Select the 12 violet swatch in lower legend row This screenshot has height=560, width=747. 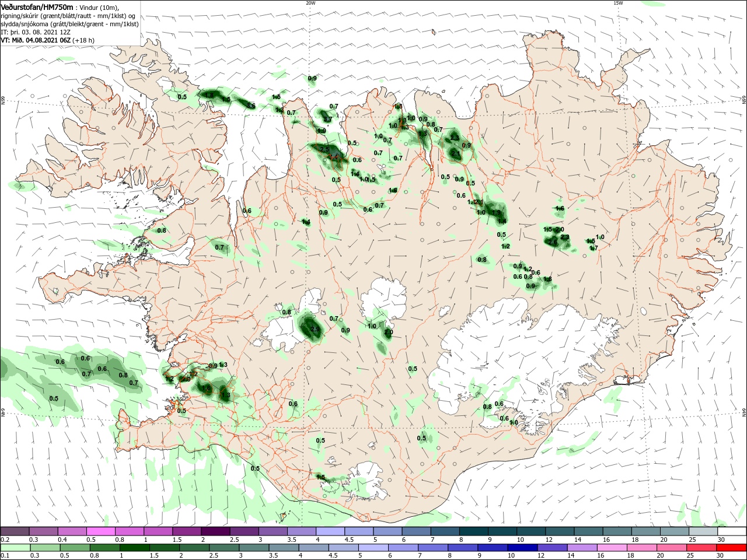pos(552,548)
